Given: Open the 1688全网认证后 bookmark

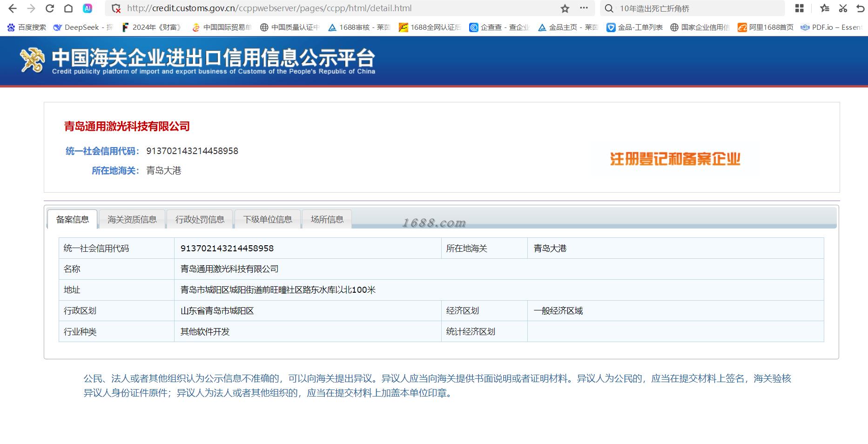Looking at the screenshot, I should [430, 27].
